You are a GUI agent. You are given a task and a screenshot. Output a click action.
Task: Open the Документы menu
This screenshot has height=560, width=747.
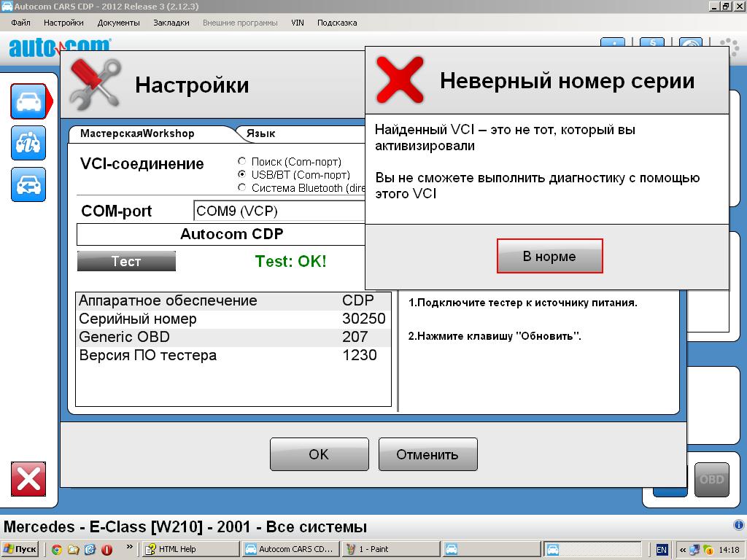coord(118,23)
